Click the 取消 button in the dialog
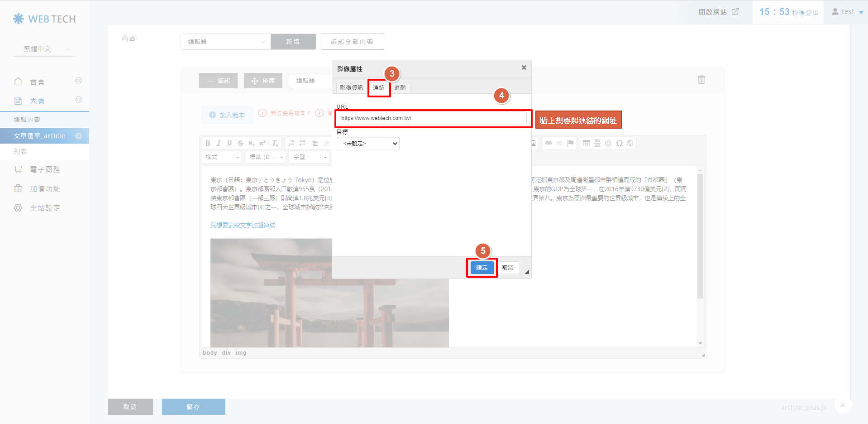This screenshot has height=424, width=868. tap(508, 268)
